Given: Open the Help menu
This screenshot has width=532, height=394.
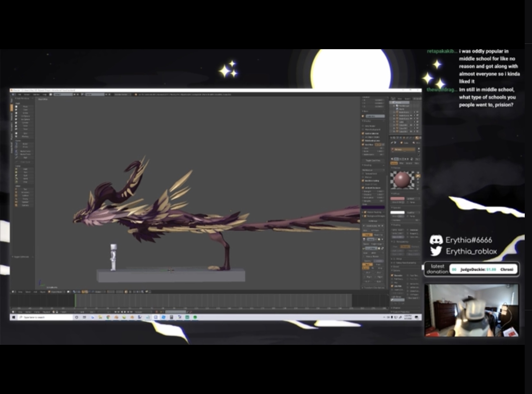Looking at the screenshot, I should (x=45, y=94).
